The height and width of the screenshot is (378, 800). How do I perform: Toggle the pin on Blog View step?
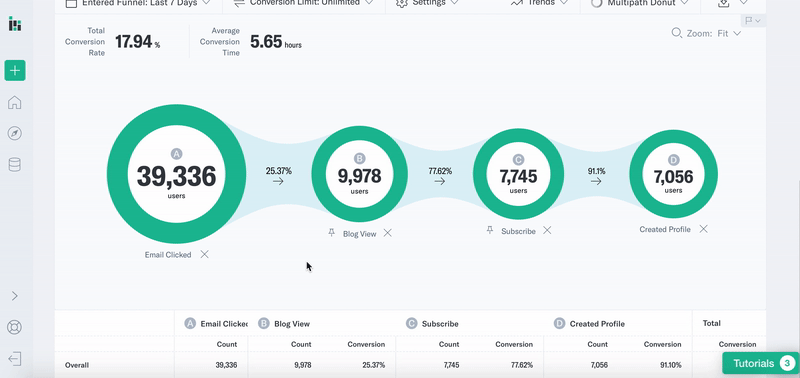point(332,233)
